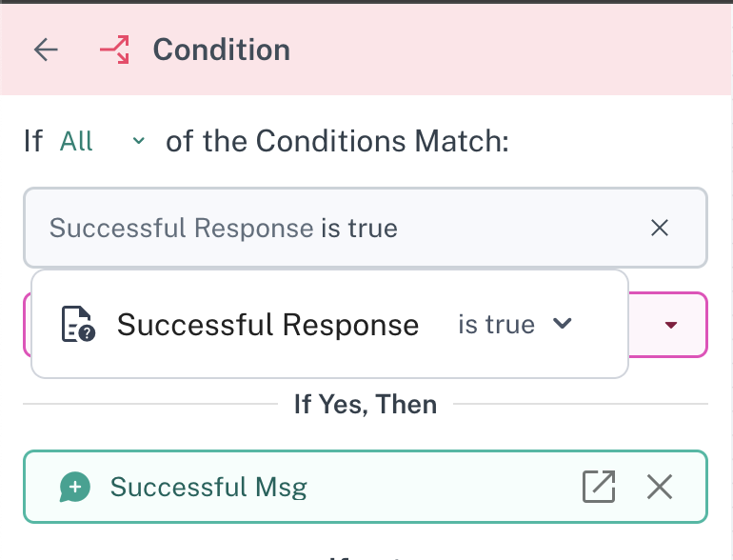Click the back arrow icon
The image size is (733, 560).
click(x=46, y=50)
